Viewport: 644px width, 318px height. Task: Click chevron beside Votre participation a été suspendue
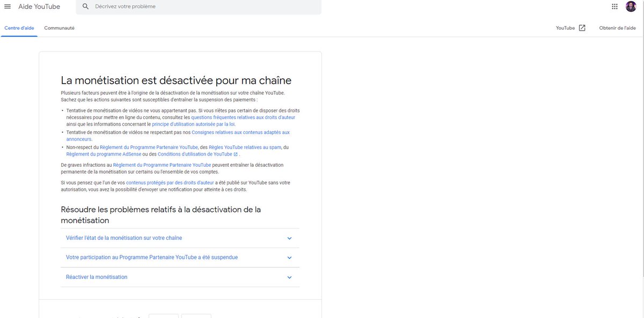tap(289, 258)
